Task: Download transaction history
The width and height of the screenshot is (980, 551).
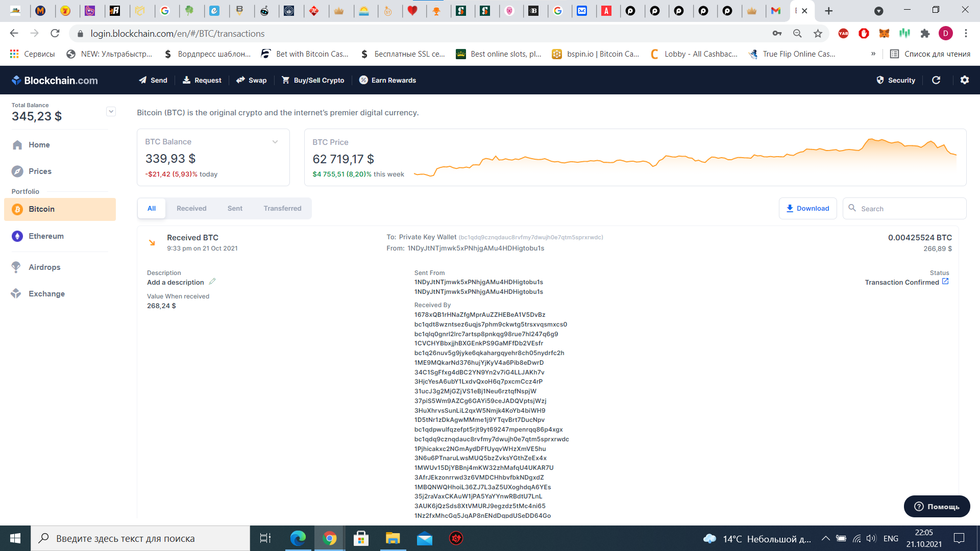Action: pyautogui.click(x=807, y=208)
